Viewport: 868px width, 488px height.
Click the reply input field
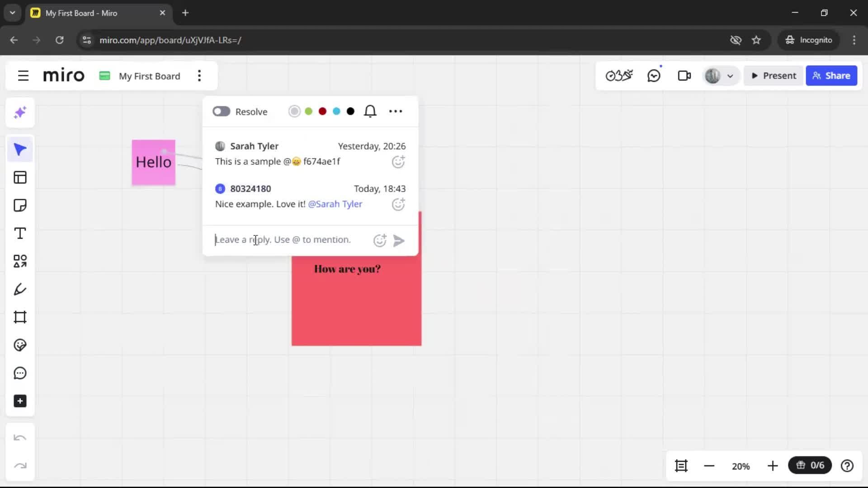(289, 240)
